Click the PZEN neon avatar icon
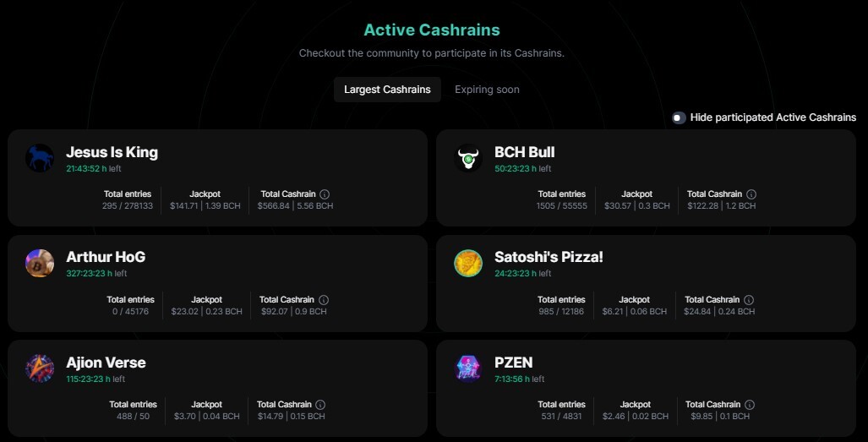The width and height of the screenshot is (868, 442). point(468,368)
